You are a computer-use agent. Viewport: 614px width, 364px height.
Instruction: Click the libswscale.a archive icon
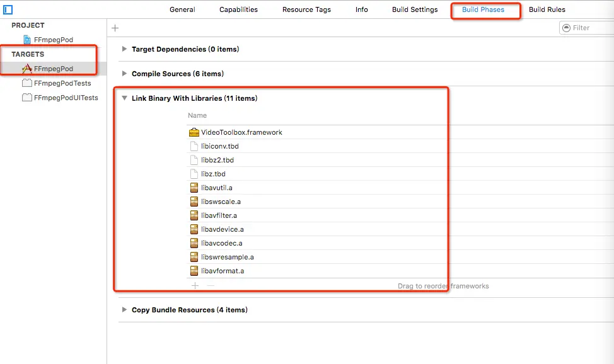click(194, 202)
